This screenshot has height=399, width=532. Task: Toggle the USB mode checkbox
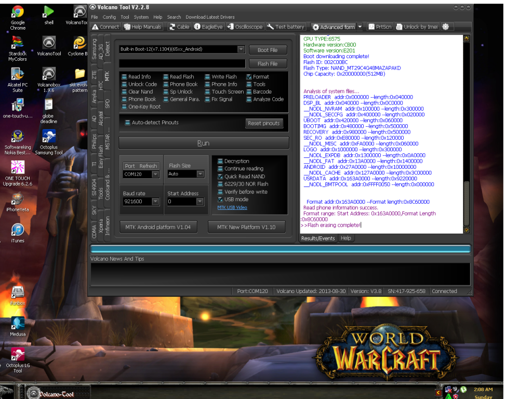click(x=220, y=199)
